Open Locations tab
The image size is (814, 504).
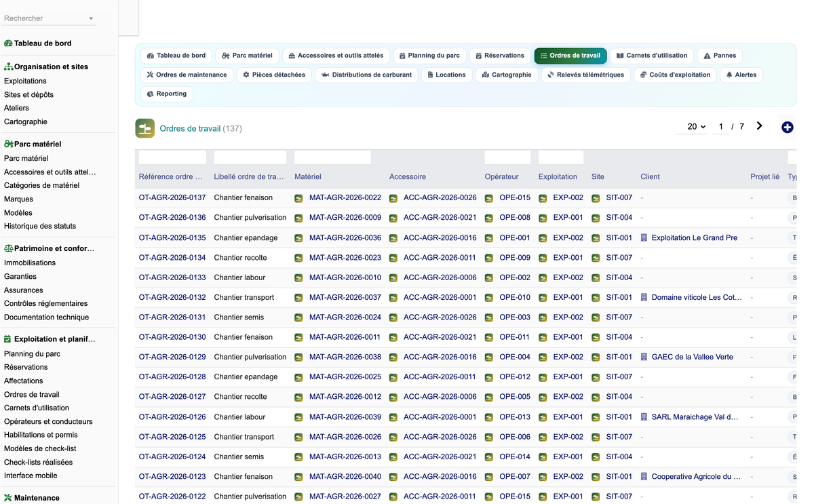tap(447, 75)
